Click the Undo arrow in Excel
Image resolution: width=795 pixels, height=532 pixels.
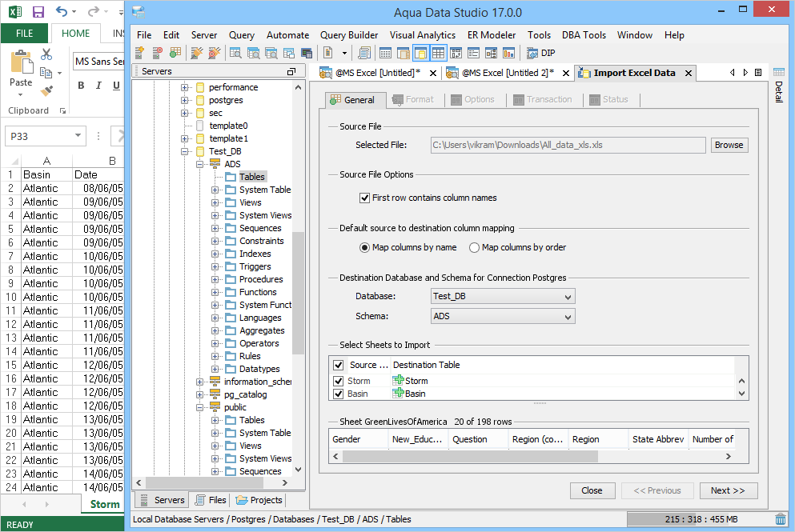pos(62,11)
